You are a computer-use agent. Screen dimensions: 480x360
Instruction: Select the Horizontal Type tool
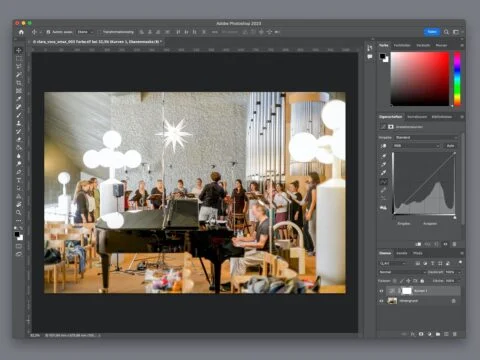[x=19, y=180]
